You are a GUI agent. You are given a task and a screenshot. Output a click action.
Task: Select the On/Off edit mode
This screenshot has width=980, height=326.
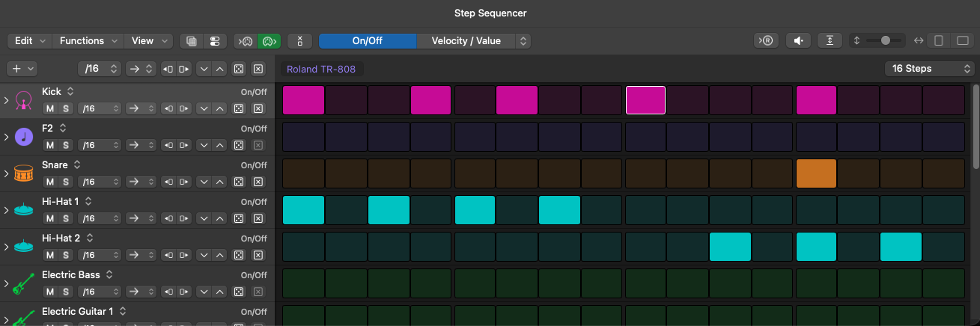pos(368,41)
